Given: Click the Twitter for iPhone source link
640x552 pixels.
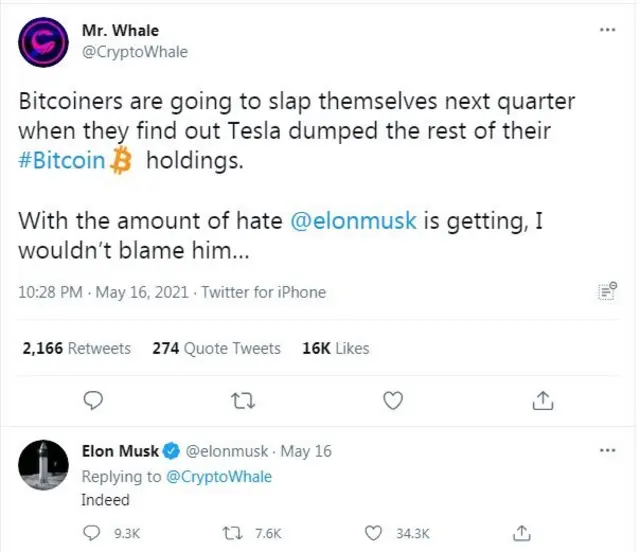Looking at the screenshot, I should pos(264,292).
